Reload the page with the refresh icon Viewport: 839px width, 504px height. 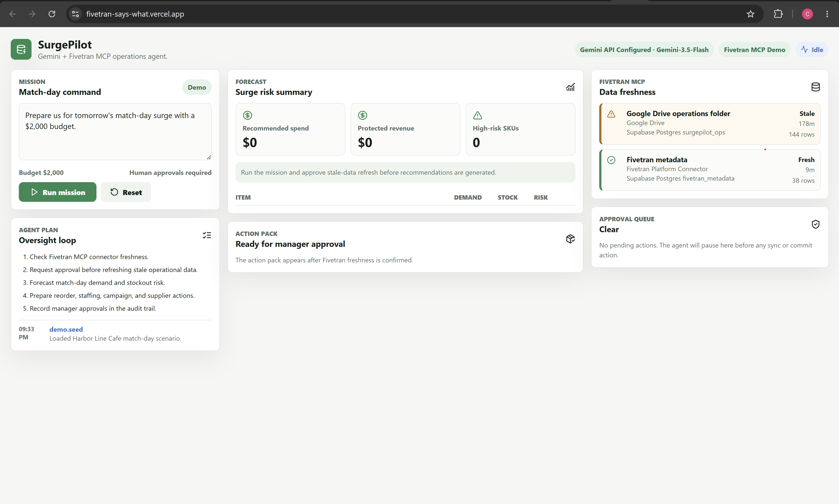click(52, 14)
